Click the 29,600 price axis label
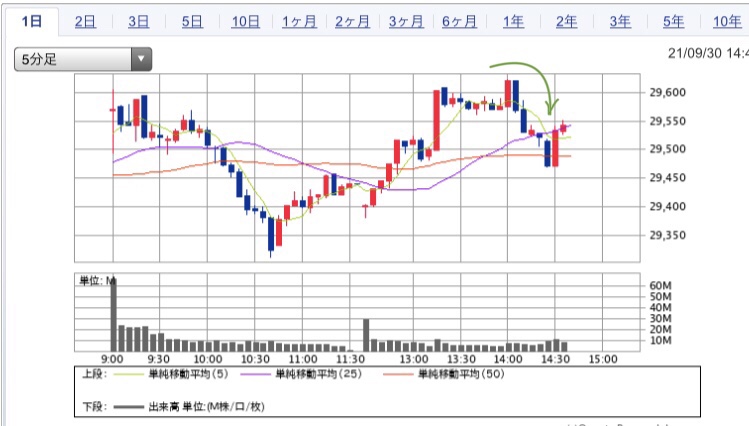 667,92
